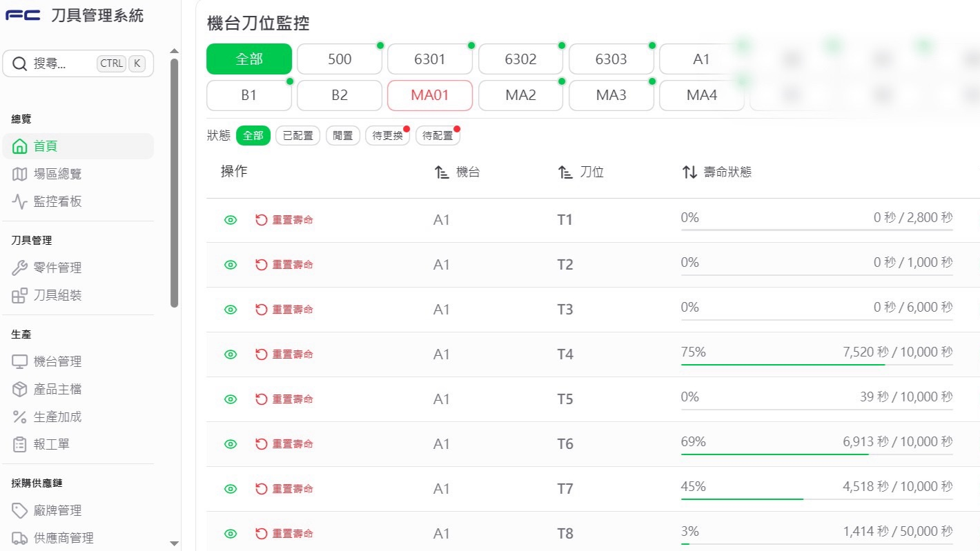Open 報工單 clipboard icon
The height and width of the screenshot is (551, 980).
click(19, 444)
